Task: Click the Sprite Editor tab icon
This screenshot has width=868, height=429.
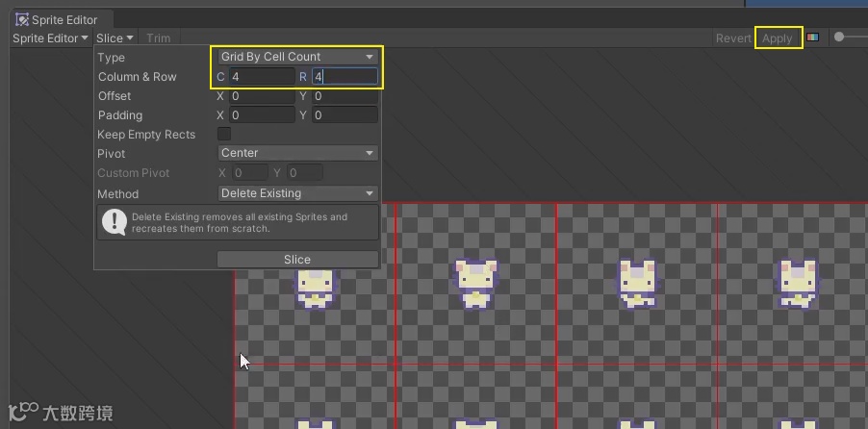Action: point(21,20)
